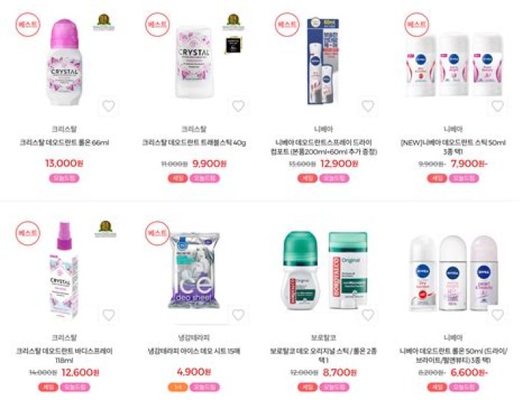Click orange 1+1 tag on deo sheet

click(x=178, y=387)
